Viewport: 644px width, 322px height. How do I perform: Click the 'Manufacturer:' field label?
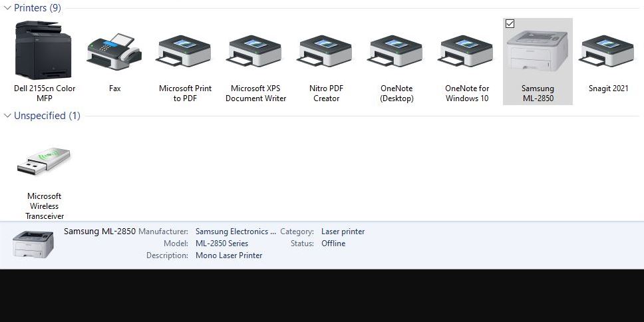click(x=164, y=232)
